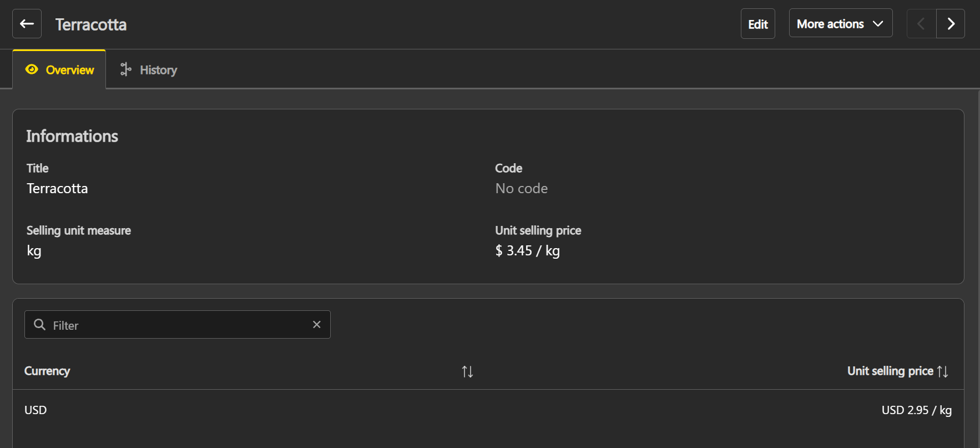The height and width of the screenshot is (448, 980).
Task: Click the eye icon on Overview tab
Action: click(32, 69)
